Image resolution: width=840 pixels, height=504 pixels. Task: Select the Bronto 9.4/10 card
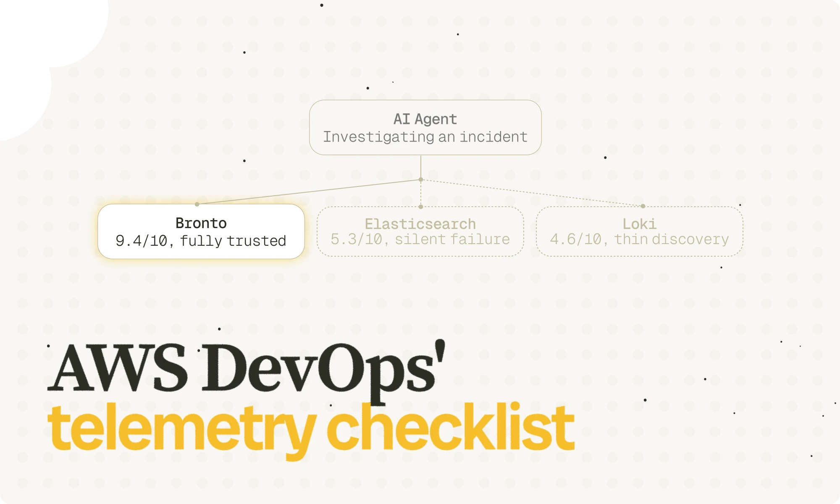click(201, 231)
